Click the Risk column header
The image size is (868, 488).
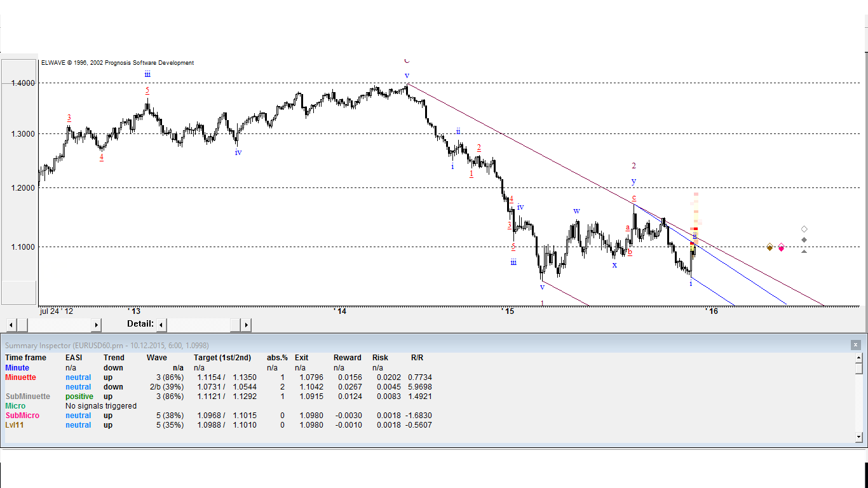380,358
